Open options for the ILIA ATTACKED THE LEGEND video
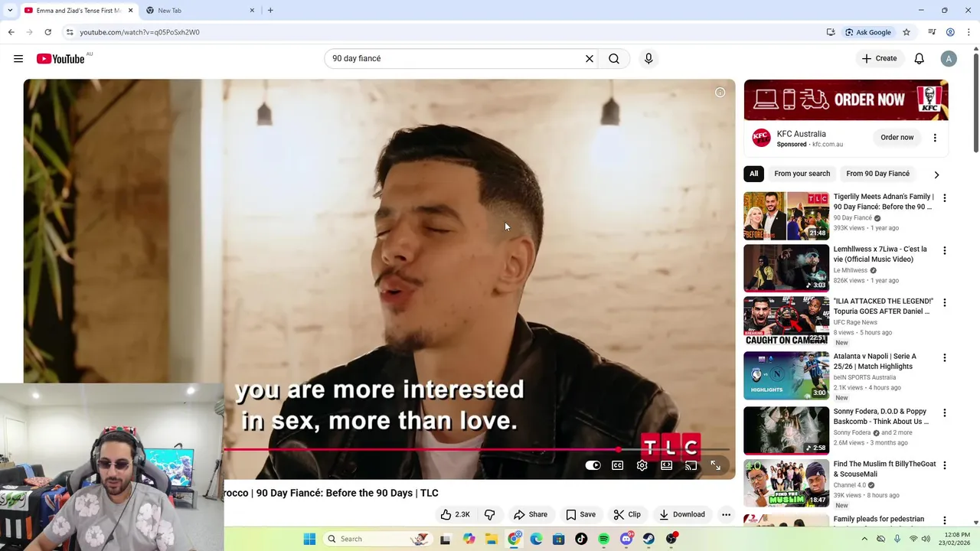This screenshot has height=551, width=980. (944, 302)
